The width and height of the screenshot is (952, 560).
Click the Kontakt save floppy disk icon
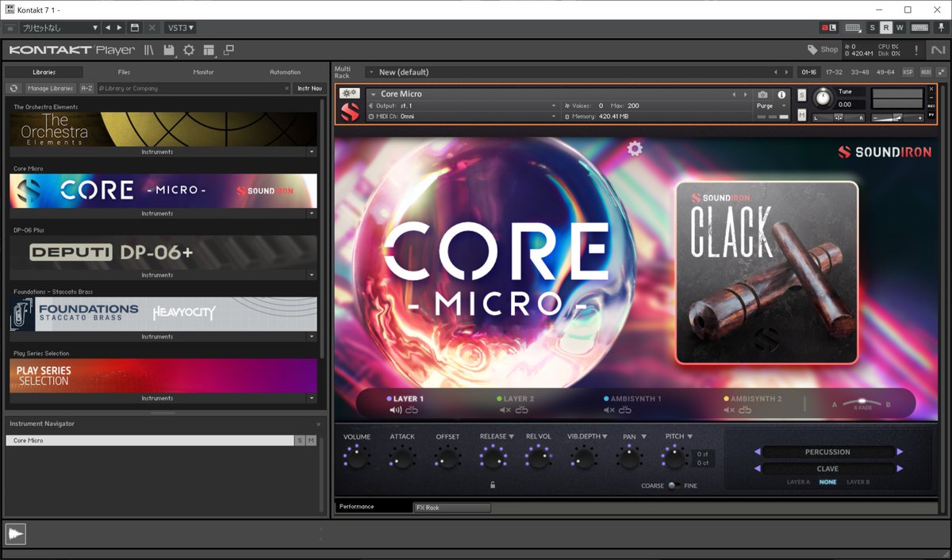click(169, 50)
